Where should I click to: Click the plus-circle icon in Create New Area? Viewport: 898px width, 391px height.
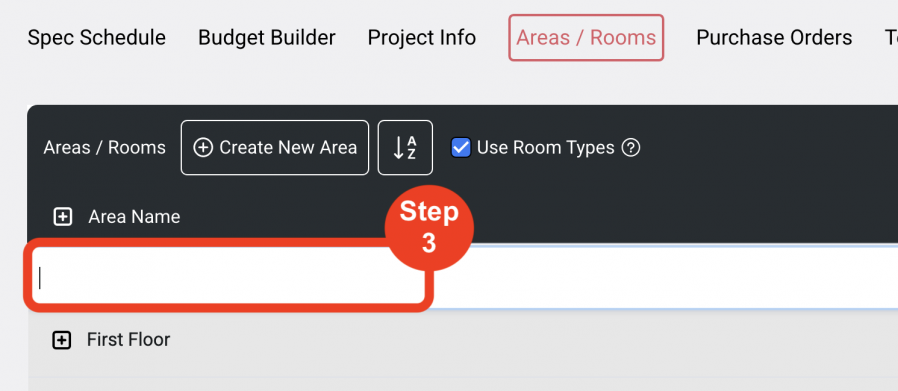click(x=202, y=148)
